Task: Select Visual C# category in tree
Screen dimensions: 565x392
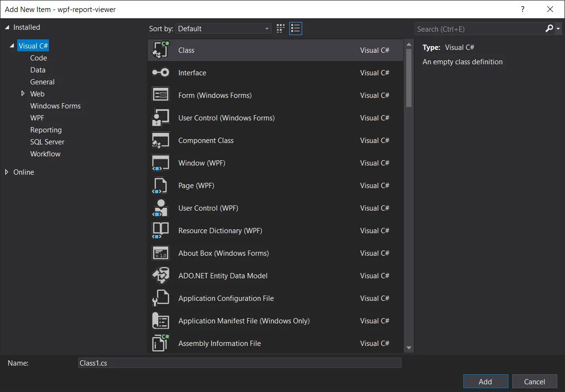Action: (33, 46)
